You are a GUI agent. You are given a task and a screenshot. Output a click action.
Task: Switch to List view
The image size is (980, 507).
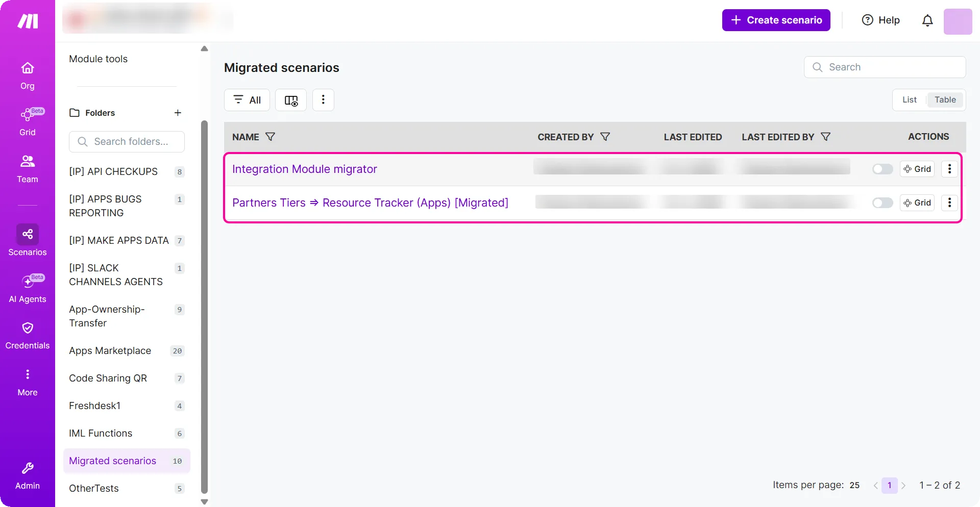[x=909, y=100]
